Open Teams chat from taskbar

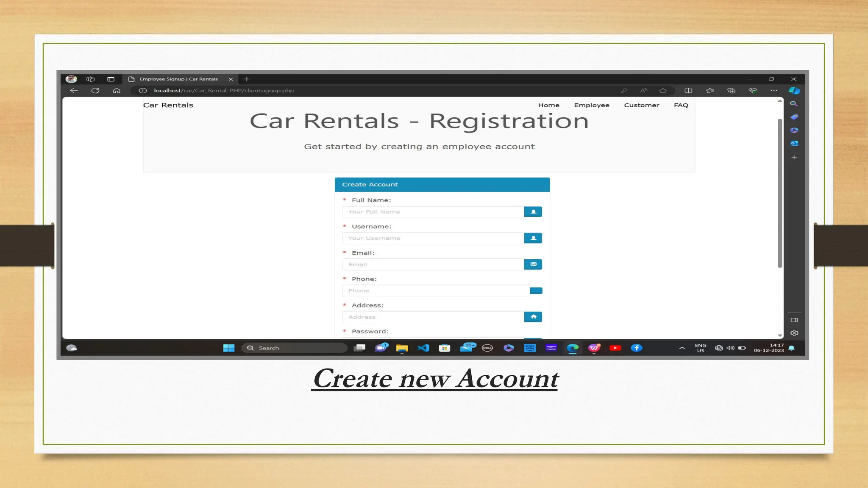tap(381, 348)
